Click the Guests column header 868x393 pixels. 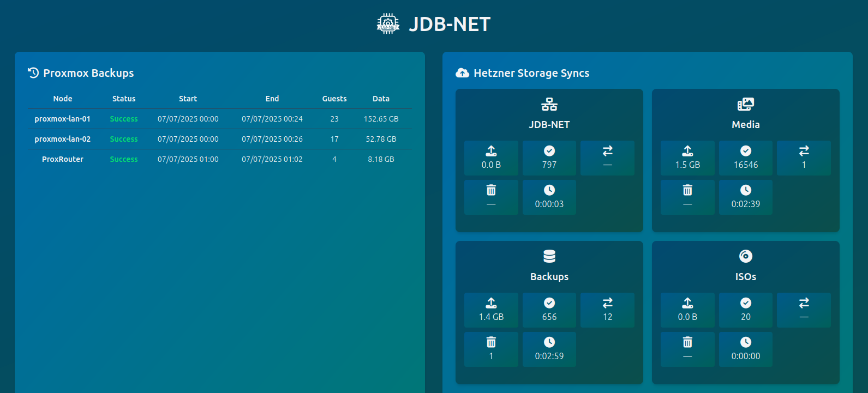tap(334, 99)
